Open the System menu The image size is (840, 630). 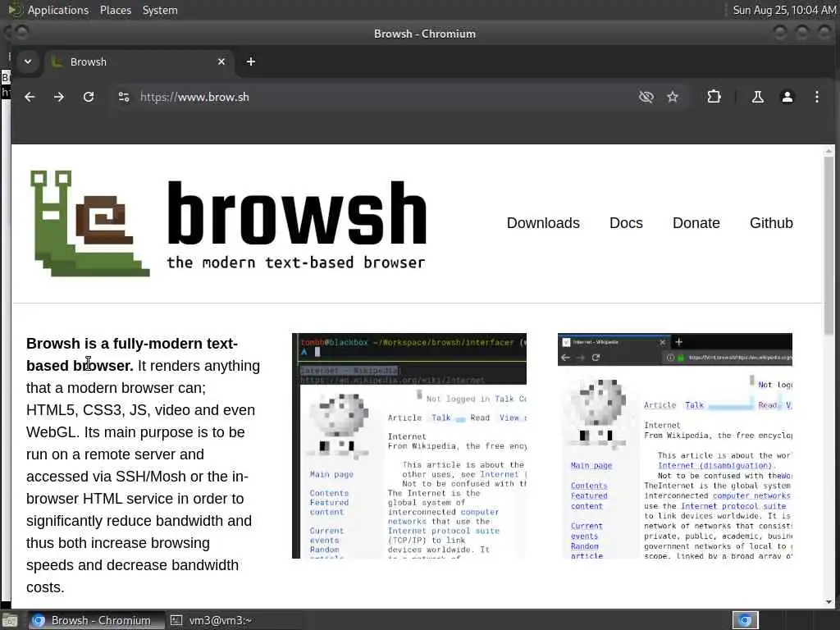pos(160,10)
